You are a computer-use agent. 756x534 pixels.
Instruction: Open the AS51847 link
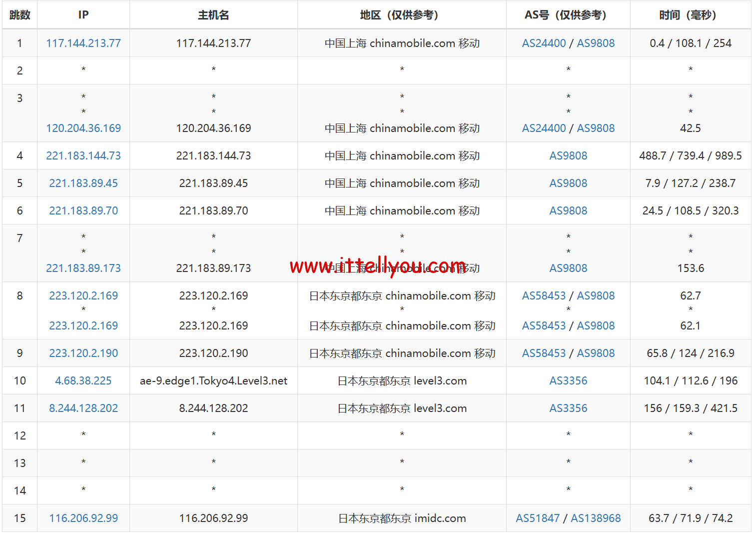pyautogui.click(x=538, y=518)
